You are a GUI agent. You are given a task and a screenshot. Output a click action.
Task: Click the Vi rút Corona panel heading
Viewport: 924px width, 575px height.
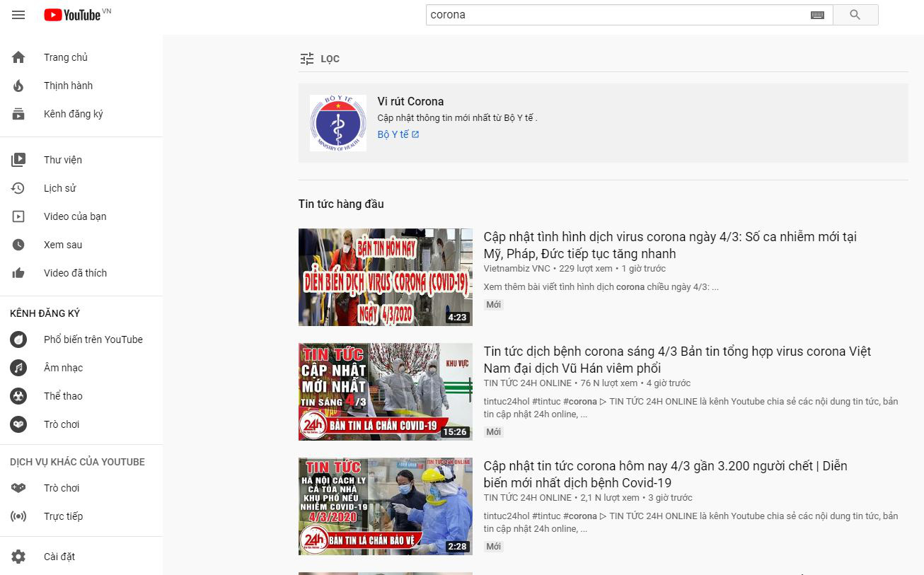tap(411, 101)
